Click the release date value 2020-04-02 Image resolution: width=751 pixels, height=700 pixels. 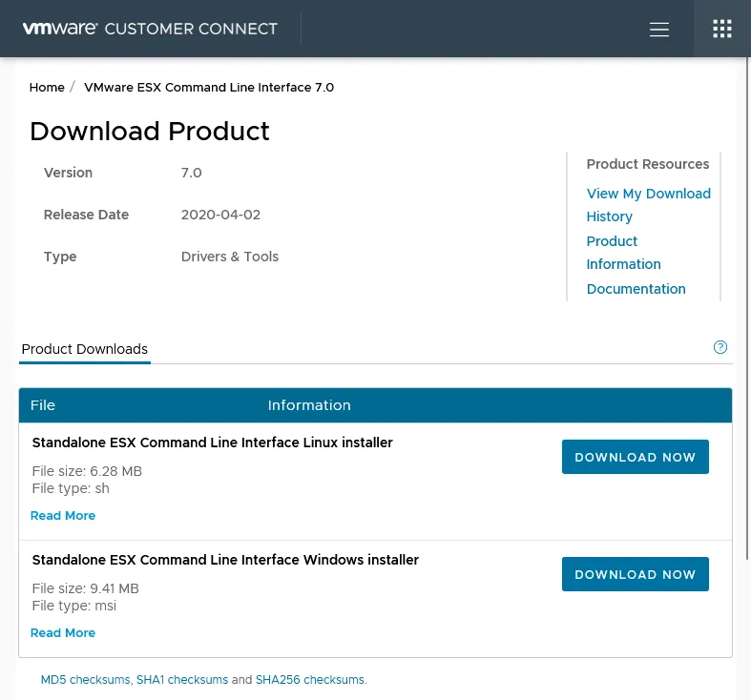pos(220,215)
